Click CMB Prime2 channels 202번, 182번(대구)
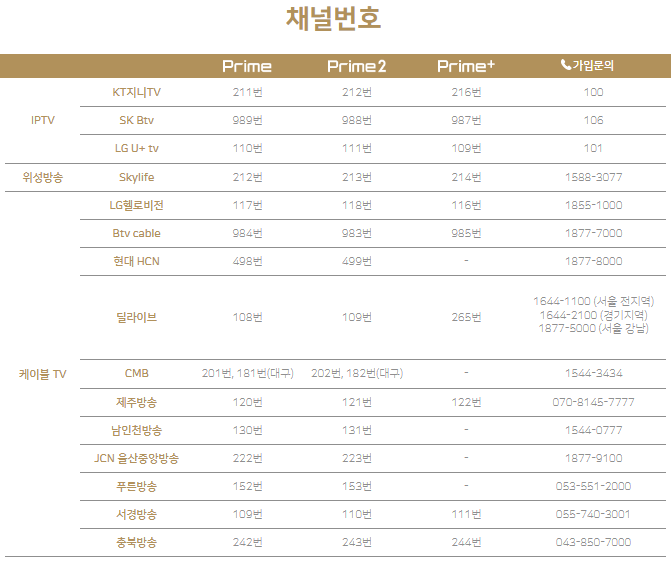Viewport: 671px width, 568px height. click(356, 373)
